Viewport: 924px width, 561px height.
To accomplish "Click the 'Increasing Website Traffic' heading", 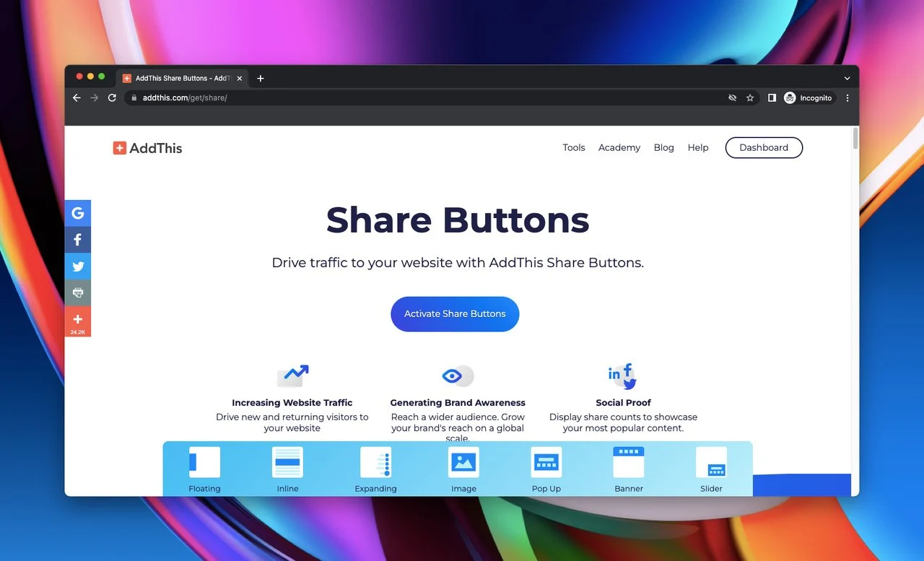I will [292, 403].
